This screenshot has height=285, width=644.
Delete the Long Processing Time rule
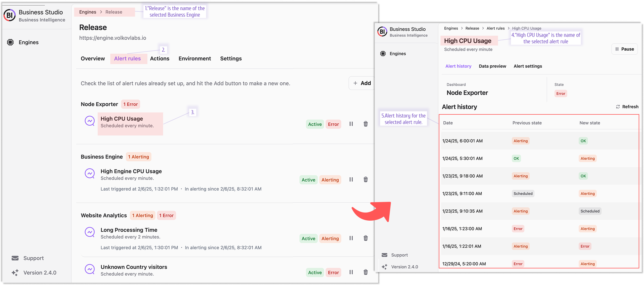(366, 238)
